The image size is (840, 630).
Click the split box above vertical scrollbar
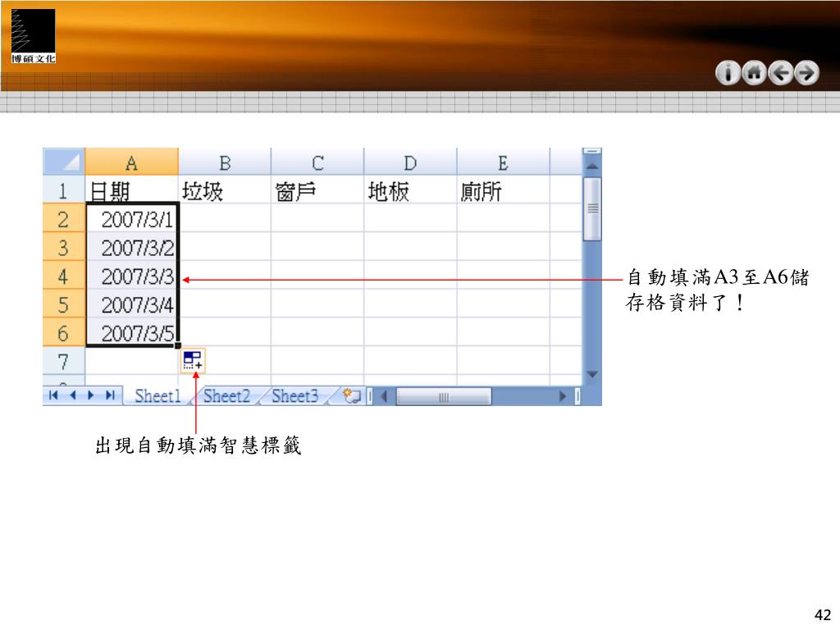point(592,152)
